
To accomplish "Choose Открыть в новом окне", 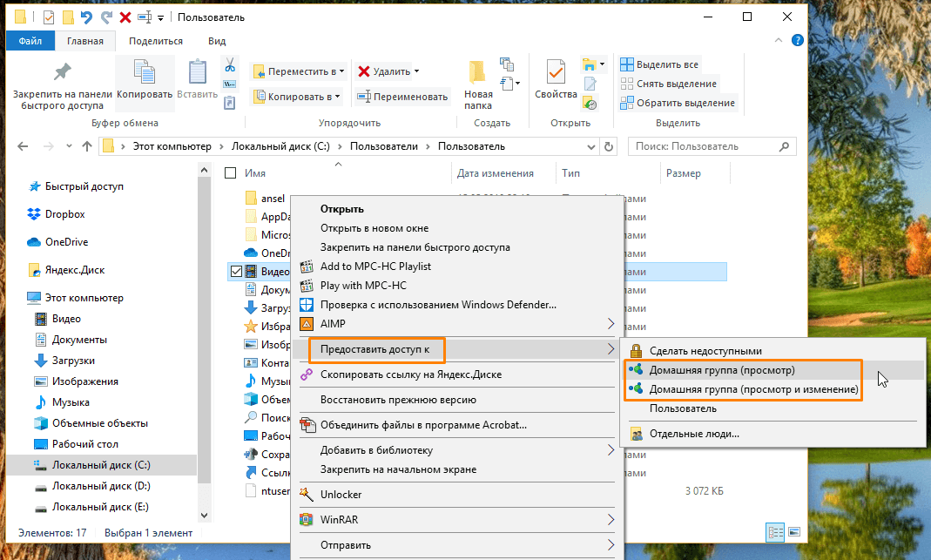I will coord(374,228).
